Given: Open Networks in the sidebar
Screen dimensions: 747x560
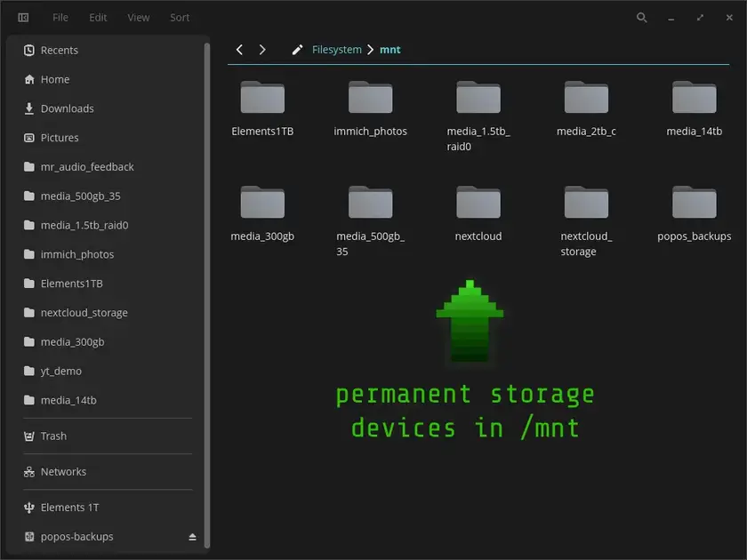Looking at the screenshot, I should point(108,471).
